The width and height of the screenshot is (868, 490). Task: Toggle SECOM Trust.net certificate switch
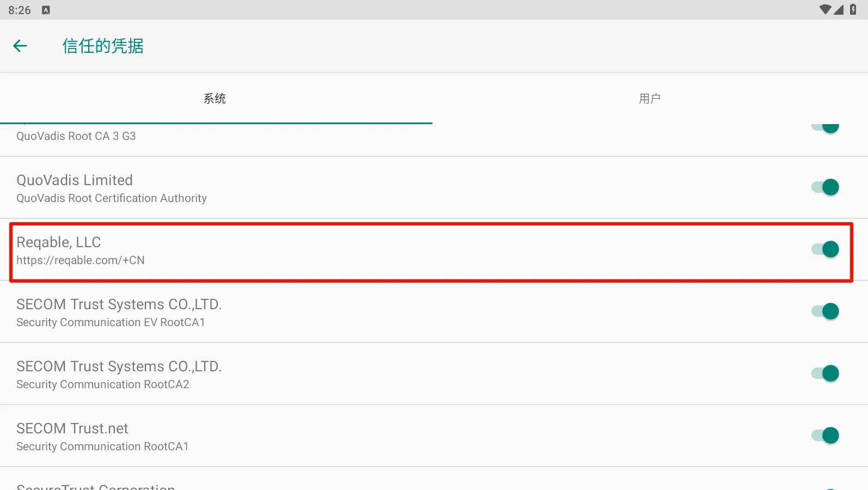[826, 436]
